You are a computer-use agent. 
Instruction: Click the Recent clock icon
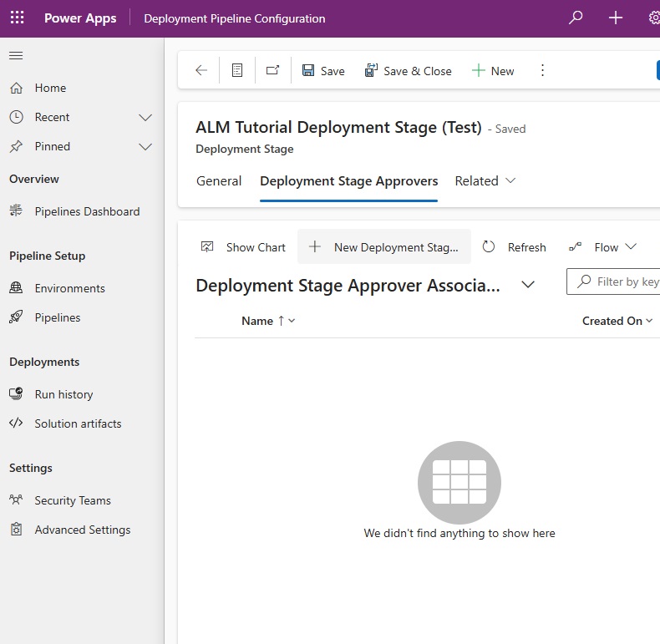tap(16, 117)
